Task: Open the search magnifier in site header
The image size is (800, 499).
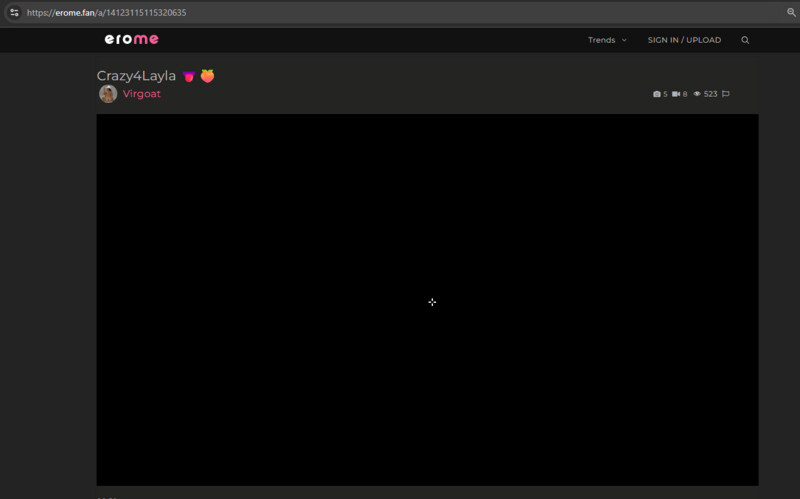Action: (x=745, y=40)
